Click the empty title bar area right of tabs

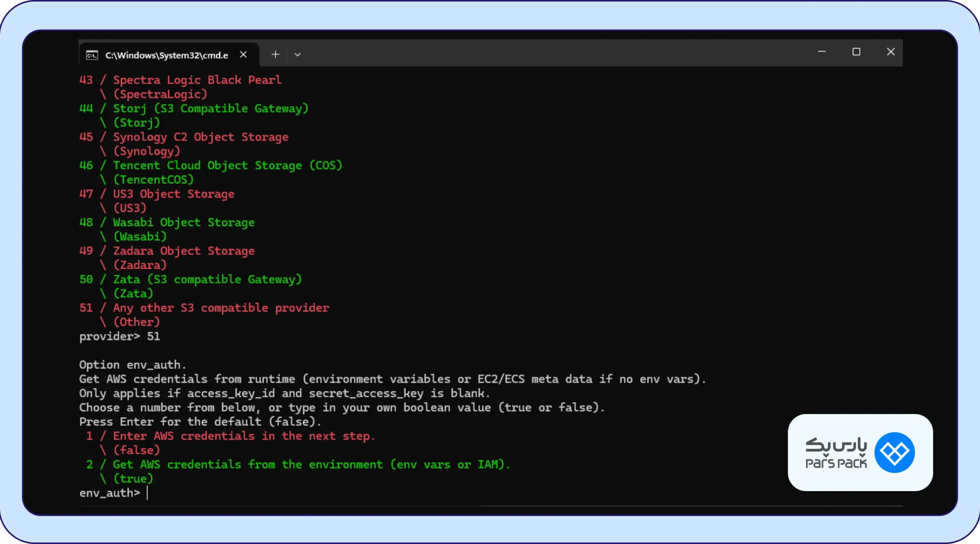[x=555, y=53]
